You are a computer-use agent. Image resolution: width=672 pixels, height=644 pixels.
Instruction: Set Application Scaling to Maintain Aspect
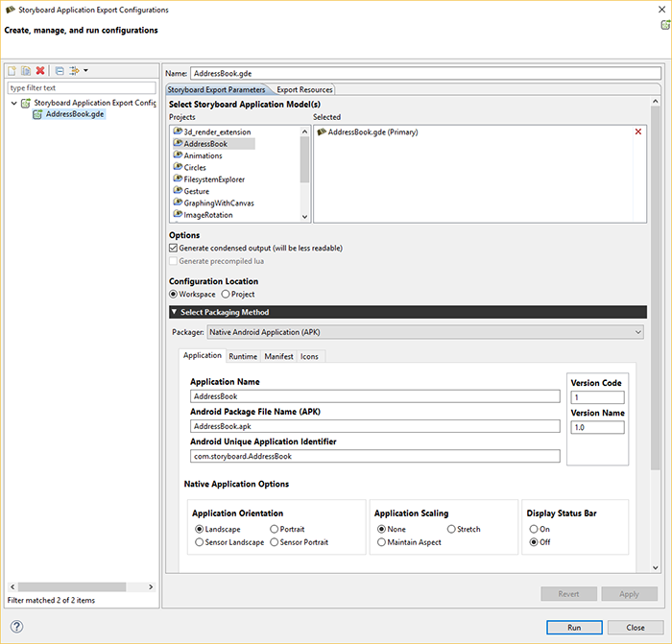click(381, 542)
